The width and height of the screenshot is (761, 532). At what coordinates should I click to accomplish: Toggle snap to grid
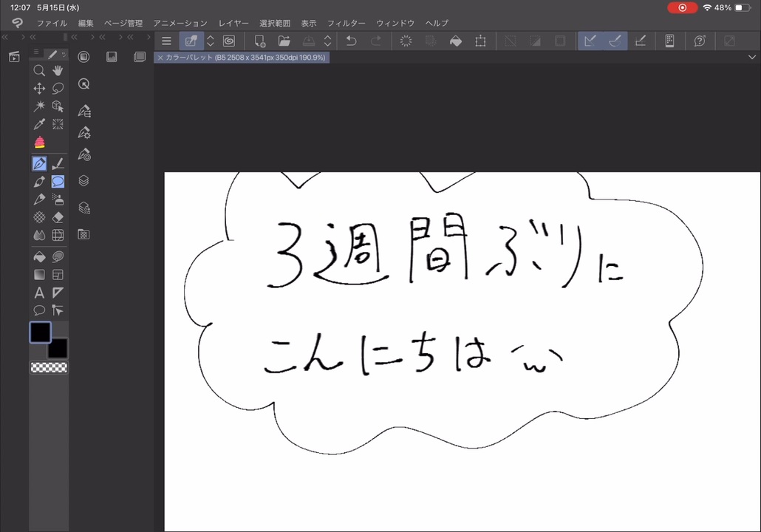[640, 41]
